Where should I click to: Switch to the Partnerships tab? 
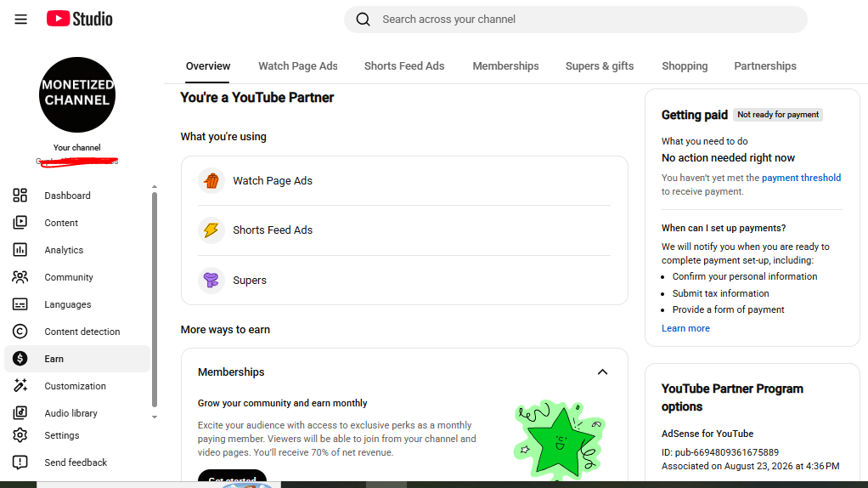coord(765,66)
